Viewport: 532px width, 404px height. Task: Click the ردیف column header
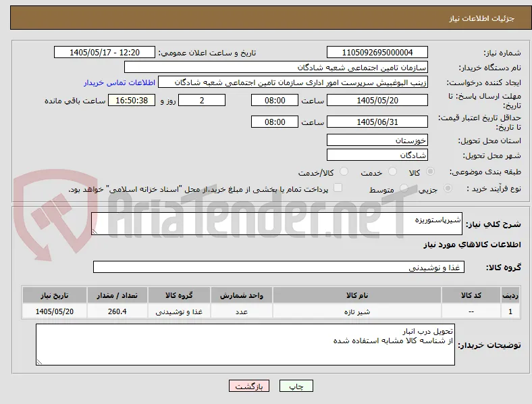click(x=510, y=295)
